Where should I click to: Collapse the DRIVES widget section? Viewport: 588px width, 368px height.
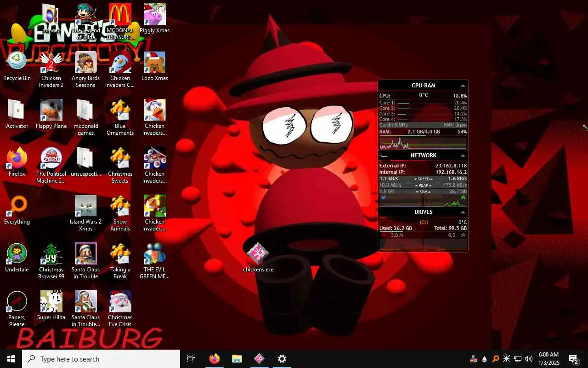click(x=463, y=212)
